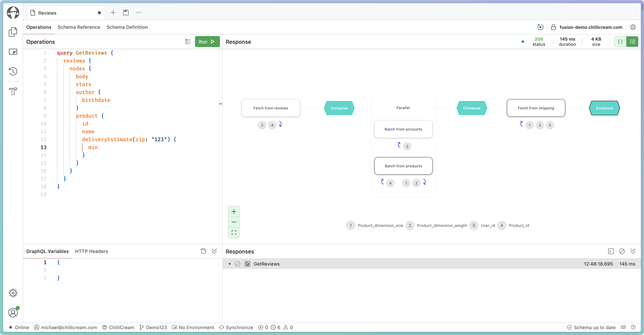This screenshot has width=644, height=335.
Task: Click the Product_dimension_weight legend label
Action: pyautogui.click(x=442, y=225)
